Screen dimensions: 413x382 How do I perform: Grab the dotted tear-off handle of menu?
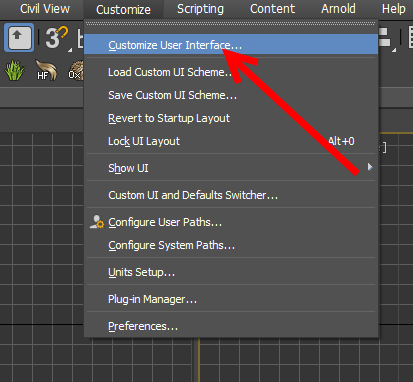tap(231, 24)
